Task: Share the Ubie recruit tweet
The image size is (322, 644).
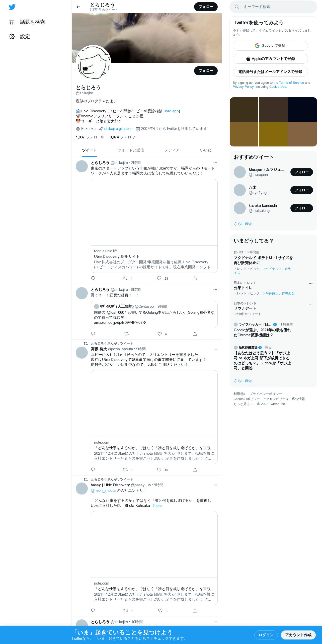Action: click(195, 278)
